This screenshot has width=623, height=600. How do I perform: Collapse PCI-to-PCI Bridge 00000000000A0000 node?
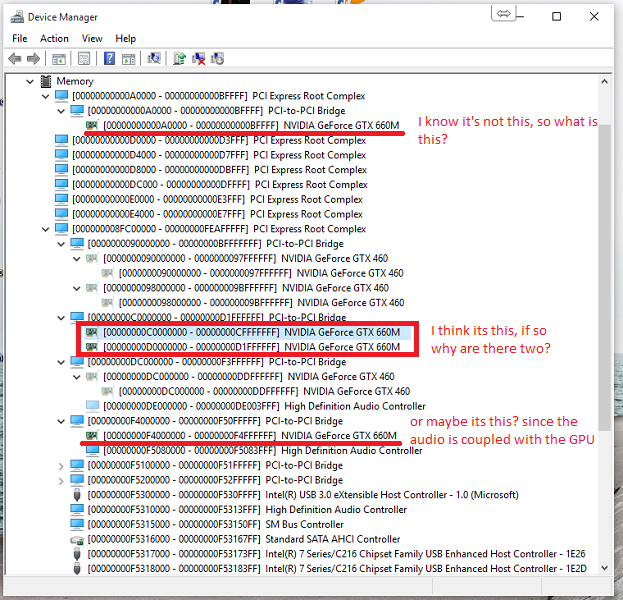pos(61,111)
